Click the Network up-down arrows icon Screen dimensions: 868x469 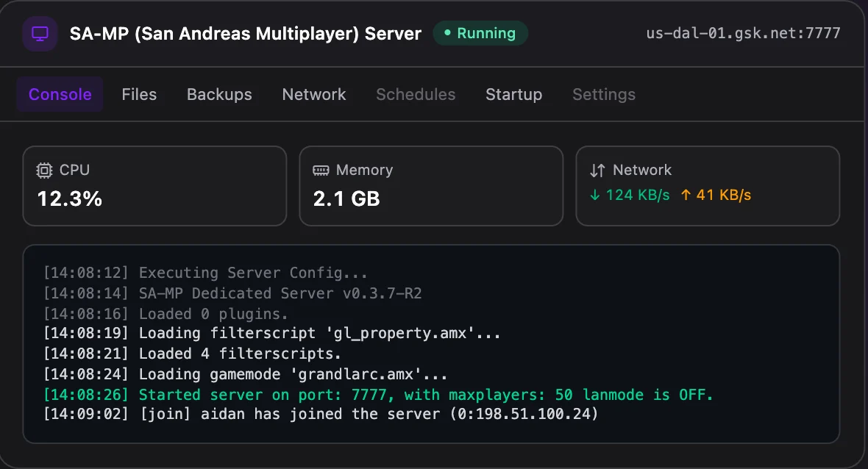coord(597,171)
